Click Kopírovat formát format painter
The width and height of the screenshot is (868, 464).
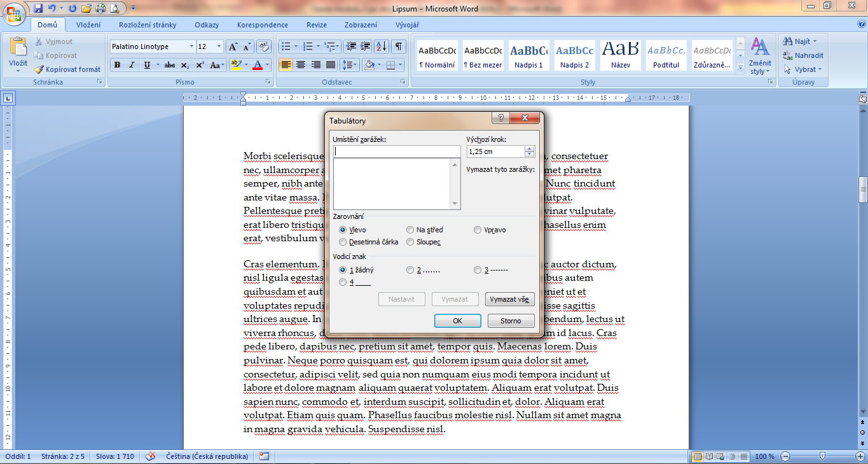coord(67,69)
